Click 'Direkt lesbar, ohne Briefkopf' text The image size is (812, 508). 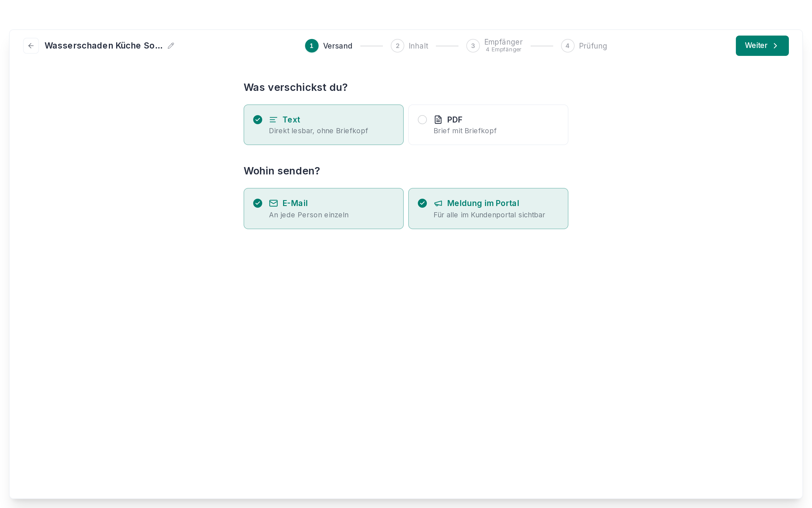tap(318, 131)
